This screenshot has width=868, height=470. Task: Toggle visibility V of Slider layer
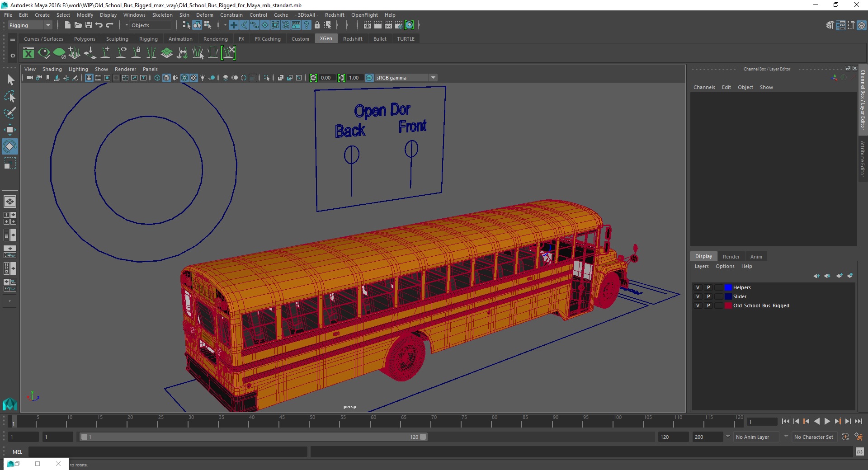click(698, 296)
